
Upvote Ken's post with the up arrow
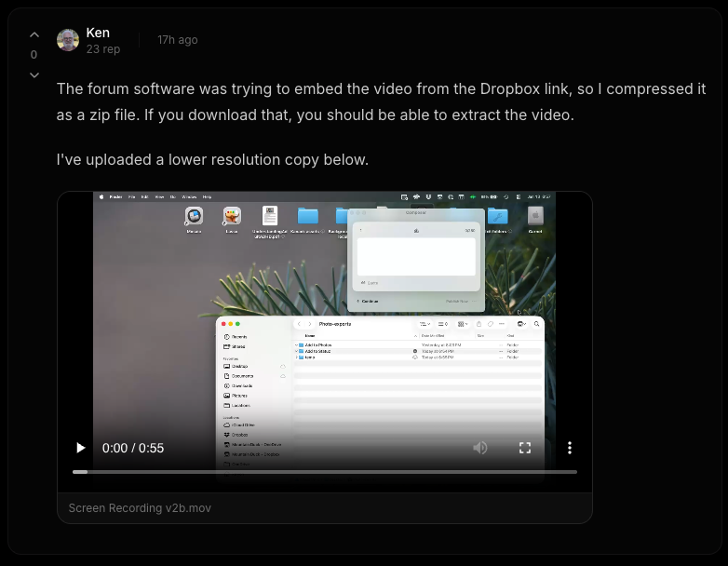34,34
